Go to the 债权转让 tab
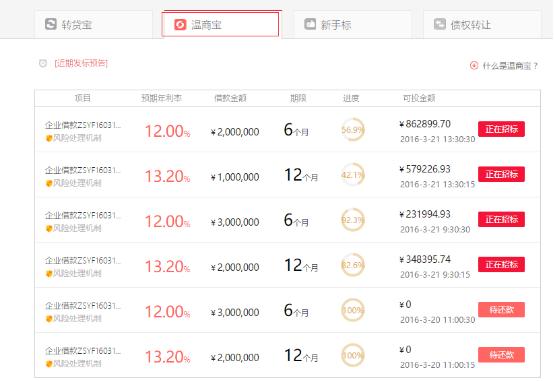Screen dimensions: 554x381 pos(482,24)
